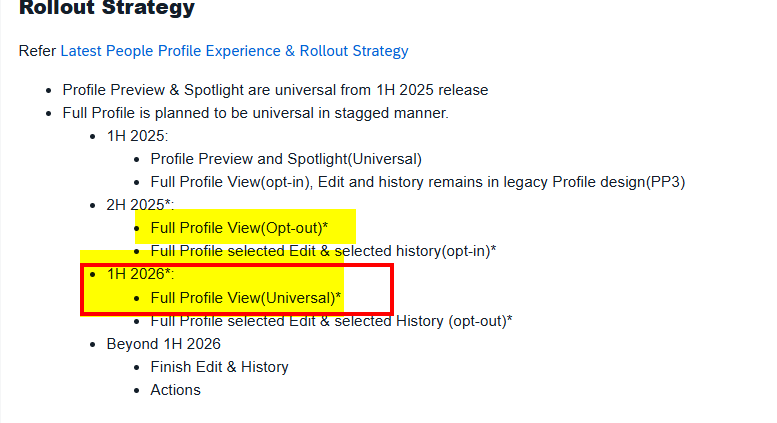Click the Actions bullet item
This screenshot has height=423, width=777.
click(175, 390)
